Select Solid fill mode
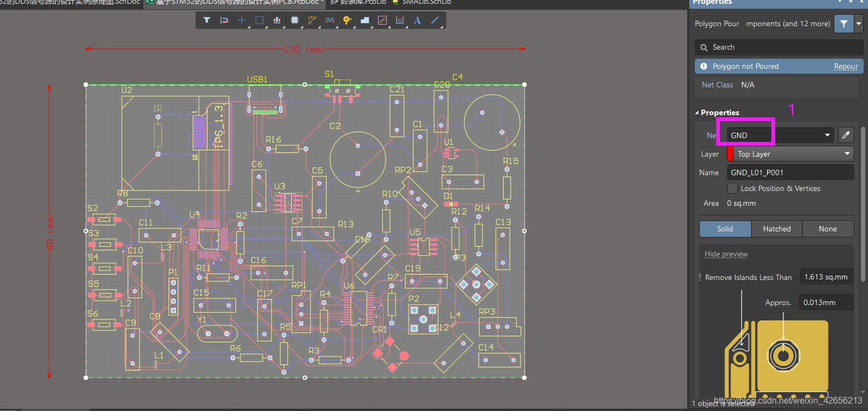This screenshot has width=868, height=411. (725, 229)
